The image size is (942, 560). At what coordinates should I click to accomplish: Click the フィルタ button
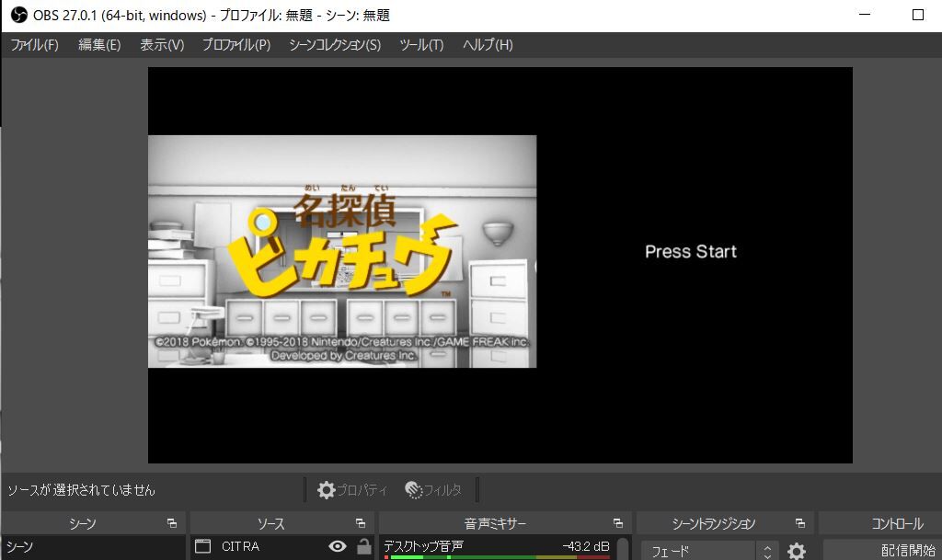pos(433,490)
